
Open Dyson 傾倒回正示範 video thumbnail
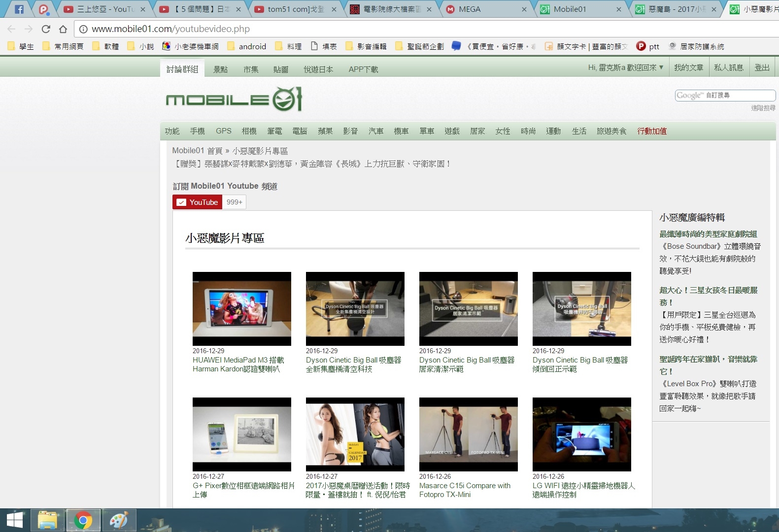coord(582,309)
